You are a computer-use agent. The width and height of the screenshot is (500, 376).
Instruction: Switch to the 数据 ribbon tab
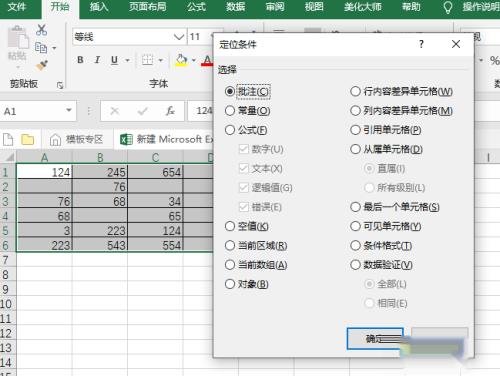pos(236,7)
